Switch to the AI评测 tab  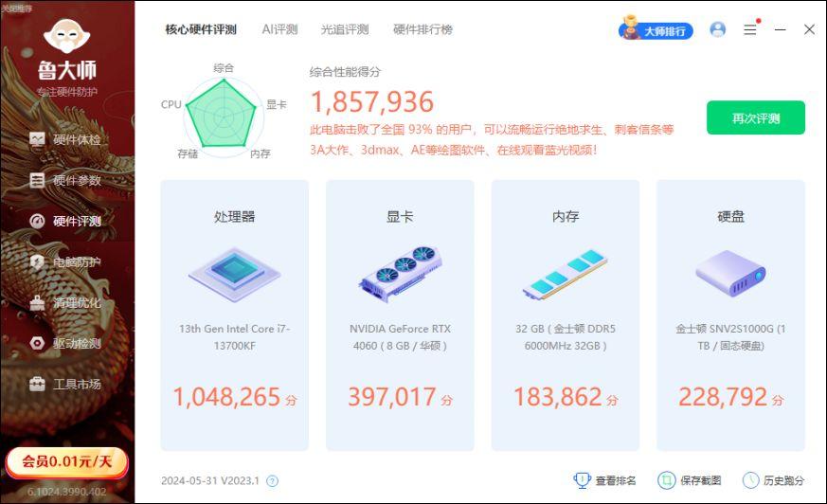click(279, 29)
